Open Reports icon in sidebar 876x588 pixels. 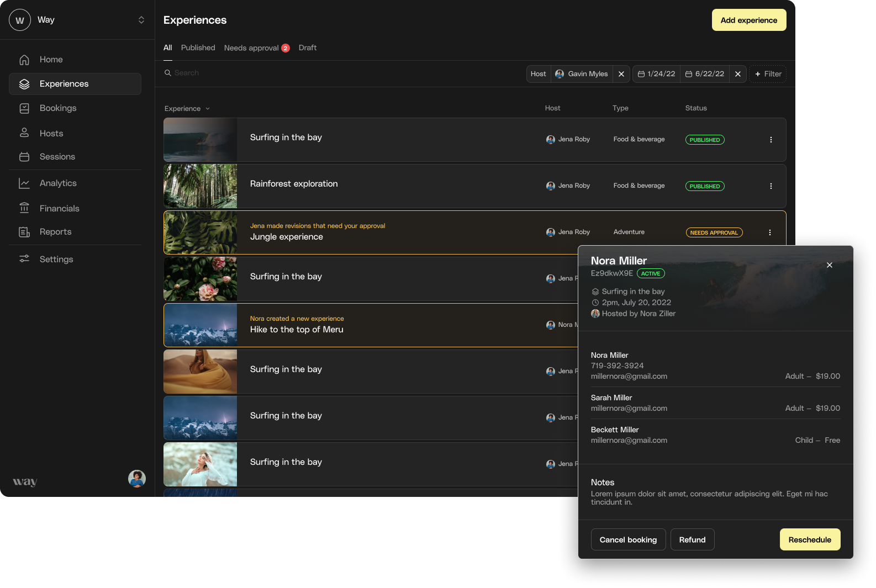tap(24, 232)
